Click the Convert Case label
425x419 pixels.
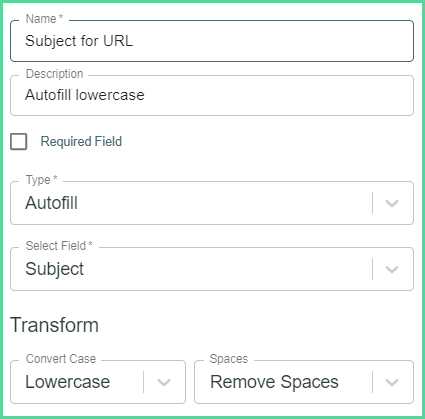coord(61,359)
